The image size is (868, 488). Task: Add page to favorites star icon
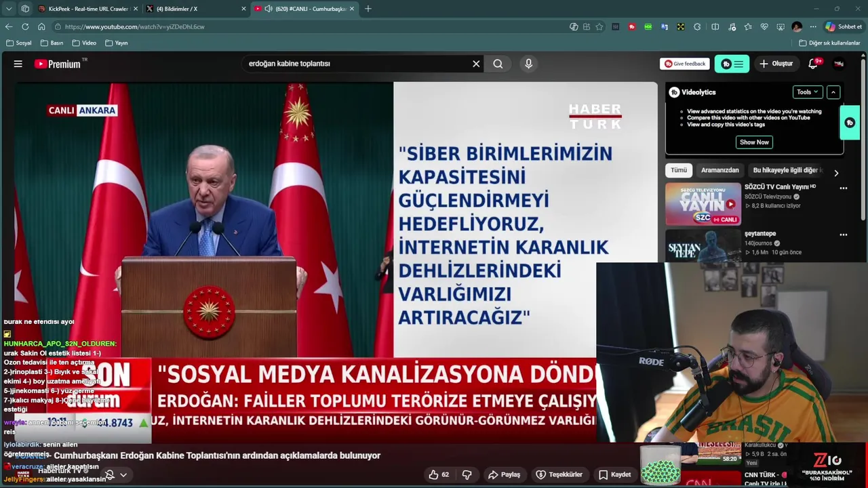pos(599,26)
